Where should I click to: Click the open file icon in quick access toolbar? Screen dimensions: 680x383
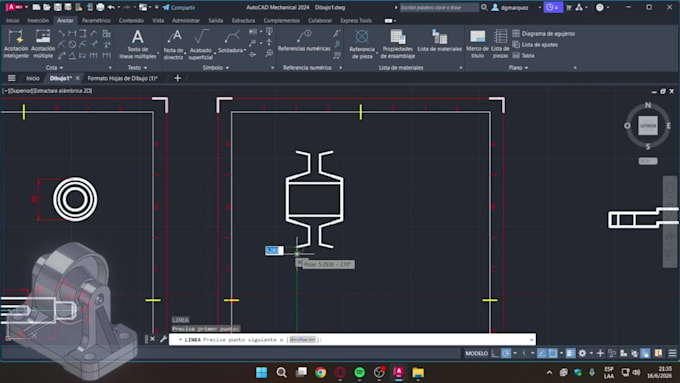pos(47,7)
